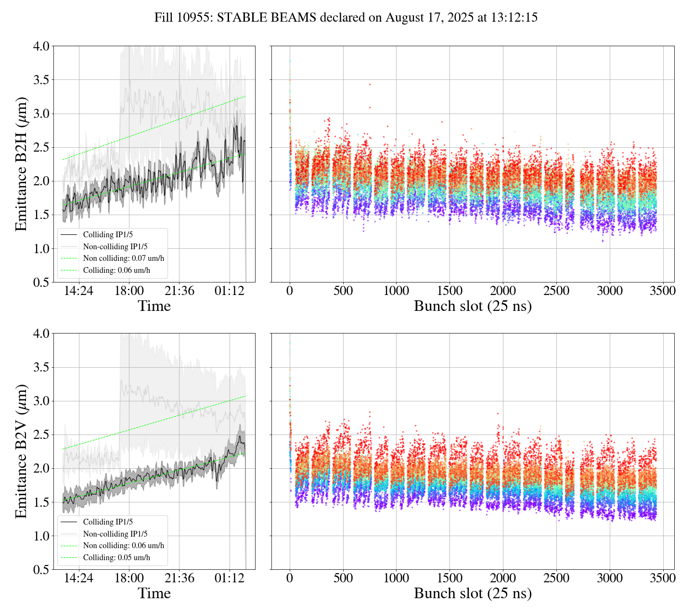Click the 'Emittance B2V (μm)' y-axis label

(x=21, y=451)
